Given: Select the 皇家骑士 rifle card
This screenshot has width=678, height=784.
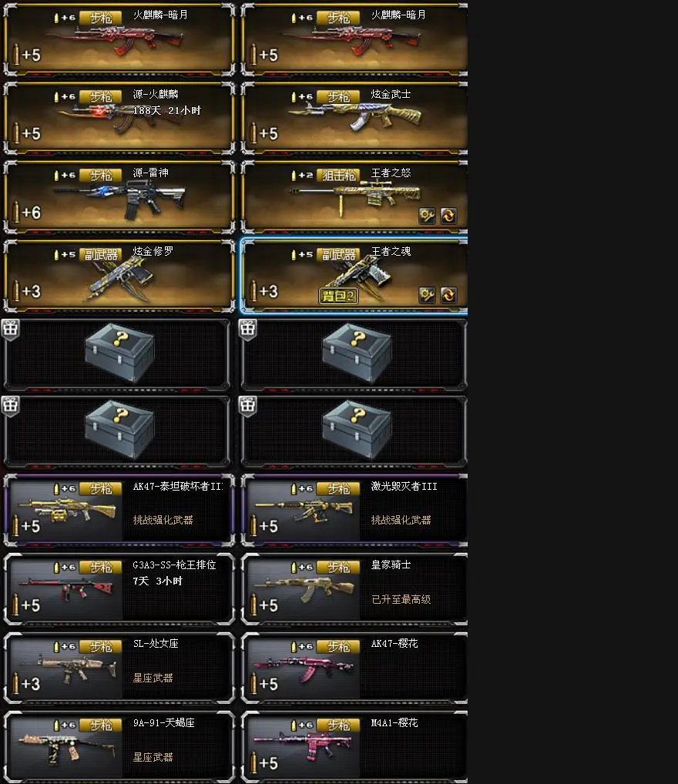Looking at the screenshot, I should click(x=354, y=589).
